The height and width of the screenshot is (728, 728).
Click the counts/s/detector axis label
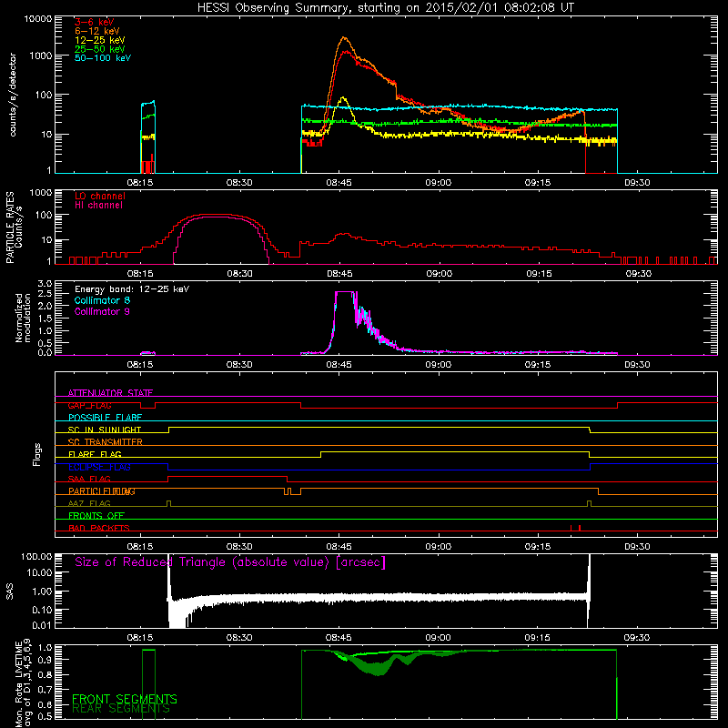tap(13, 95)
